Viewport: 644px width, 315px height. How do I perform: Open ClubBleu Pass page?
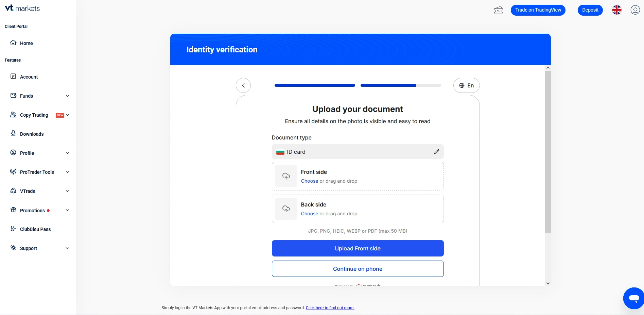pos(35,229)
